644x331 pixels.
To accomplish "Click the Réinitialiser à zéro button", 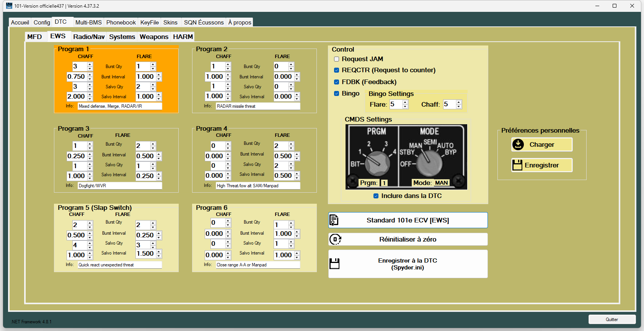I will (x=408, y=239).
